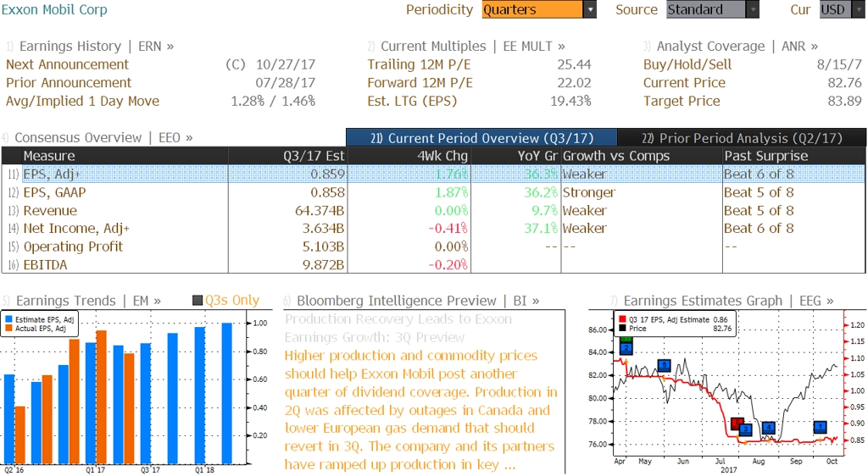Click the orange Actual EPS, Adj legend swatch
Screen dimensions: 868x476
pos(8,328)
